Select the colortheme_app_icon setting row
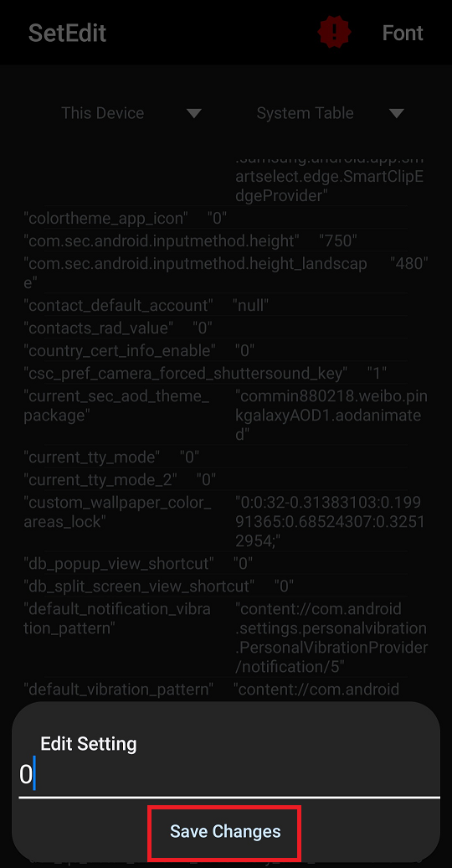 click(214, 218)
